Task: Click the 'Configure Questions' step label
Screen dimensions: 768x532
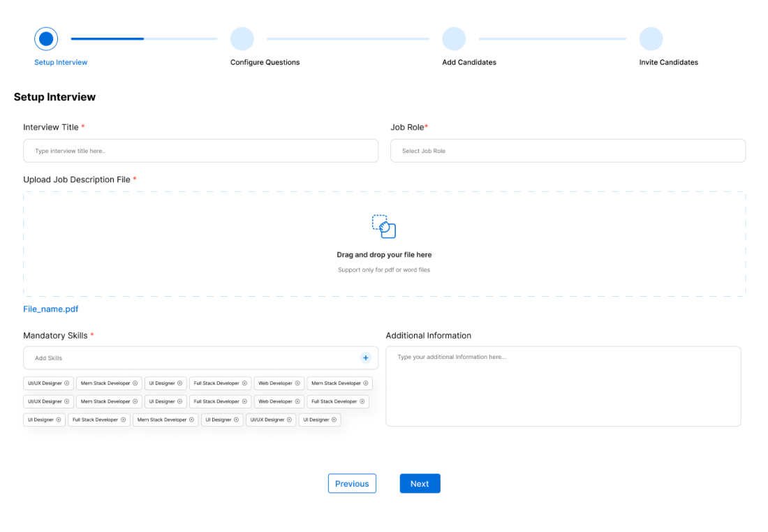Action: pos(265,62)
